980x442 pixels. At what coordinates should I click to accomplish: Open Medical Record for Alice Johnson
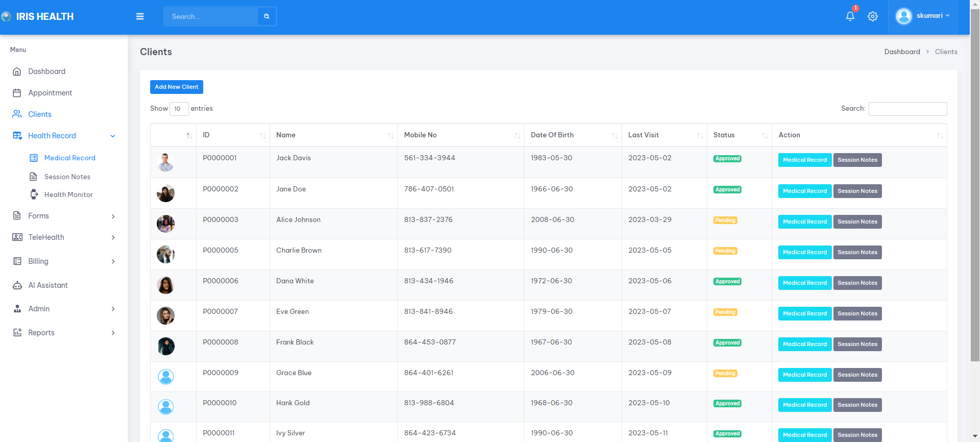point(805,222)
